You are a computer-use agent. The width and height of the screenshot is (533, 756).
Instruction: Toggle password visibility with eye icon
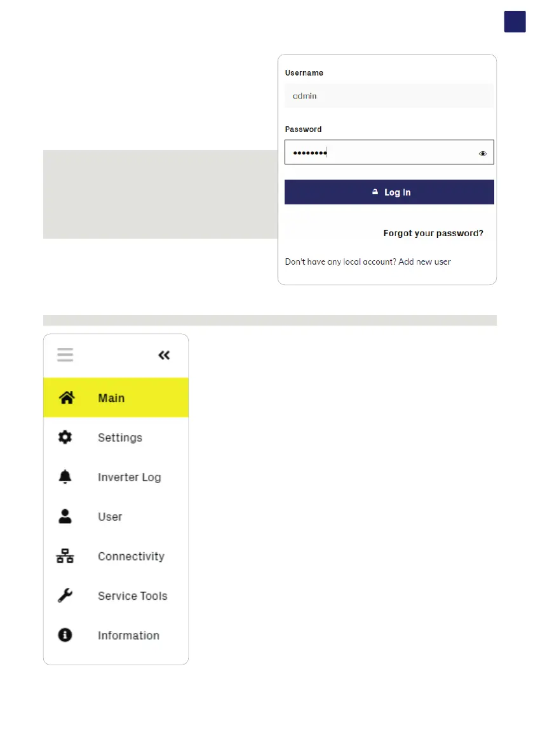pos(483,154)
